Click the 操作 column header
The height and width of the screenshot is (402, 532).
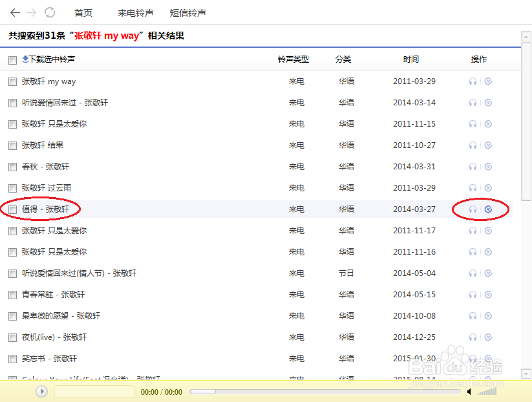pos(479,59)
